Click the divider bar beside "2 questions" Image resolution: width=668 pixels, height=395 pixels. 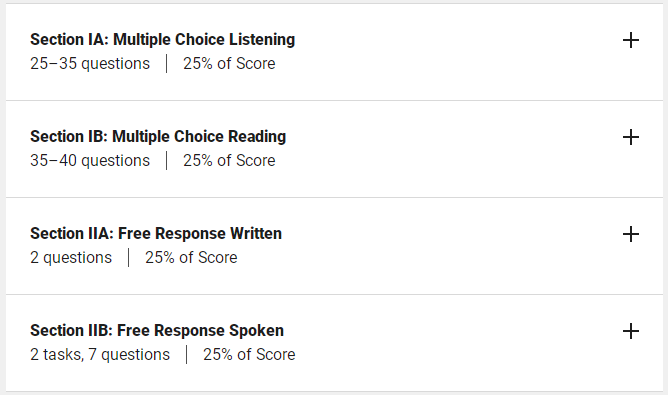(128, 258)
